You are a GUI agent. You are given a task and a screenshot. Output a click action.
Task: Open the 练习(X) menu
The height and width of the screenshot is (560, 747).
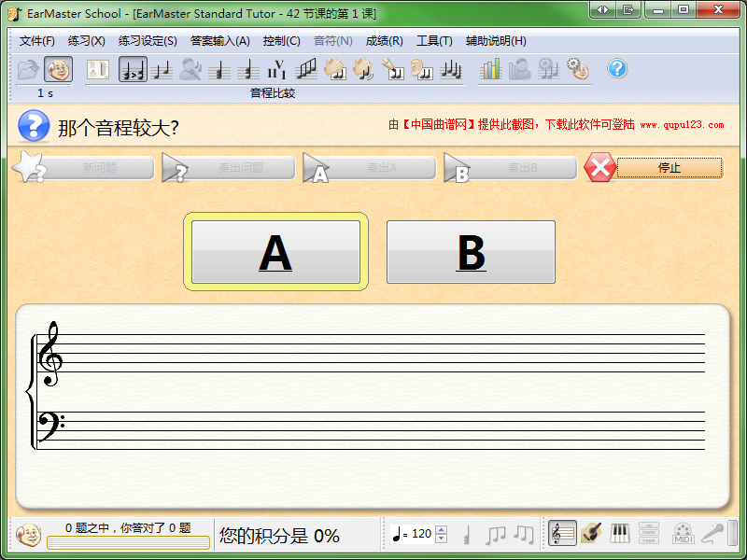pyautogui.click(x=86, y=41)
